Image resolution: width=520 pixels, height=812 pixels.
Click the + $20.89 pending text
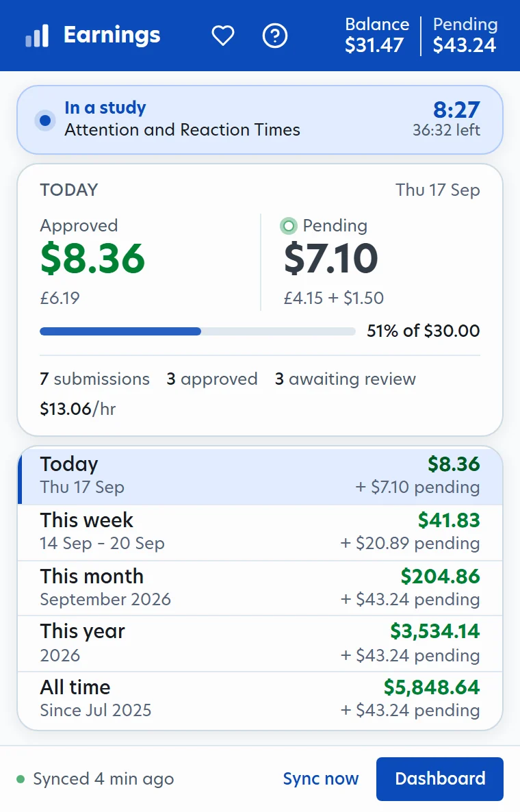tap(410, 543)
